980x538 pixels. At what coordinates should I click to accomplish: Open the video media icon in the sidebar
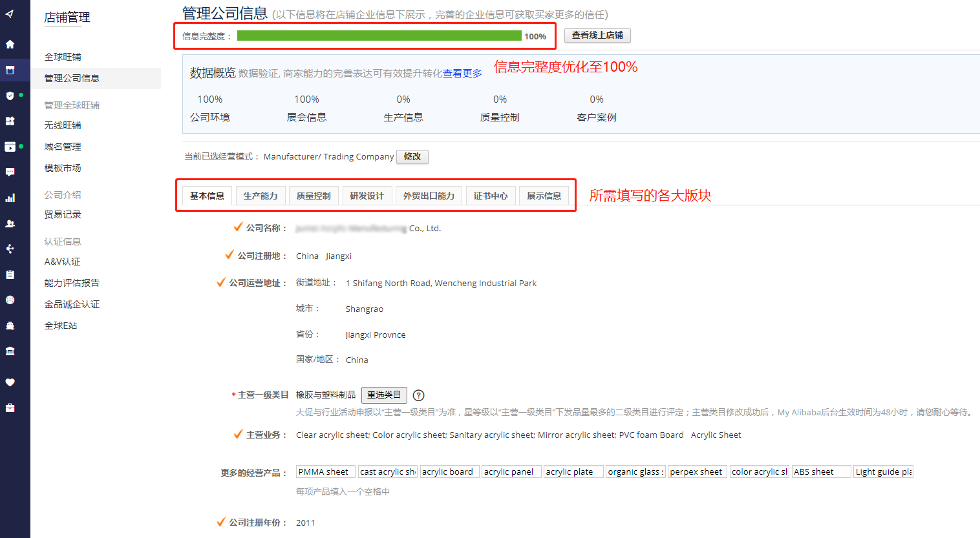[x=10, y=147]
